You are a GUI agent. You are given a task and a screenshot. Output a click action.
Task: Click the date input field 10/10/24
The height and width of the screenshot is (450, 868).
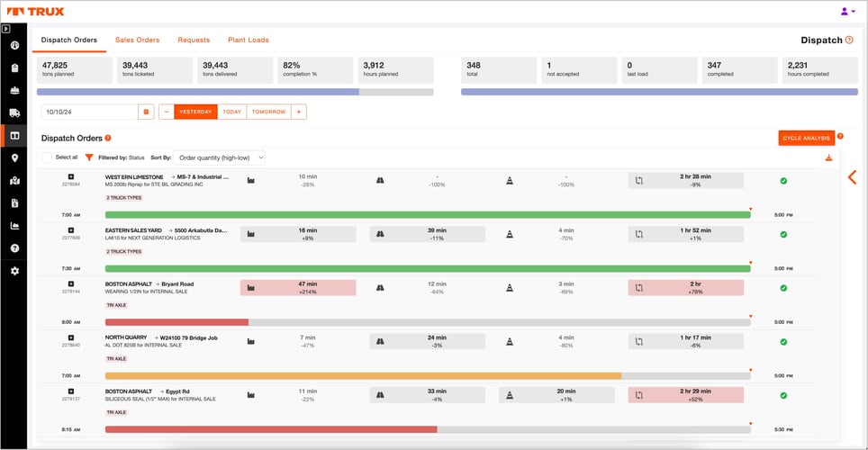(90, 112)
